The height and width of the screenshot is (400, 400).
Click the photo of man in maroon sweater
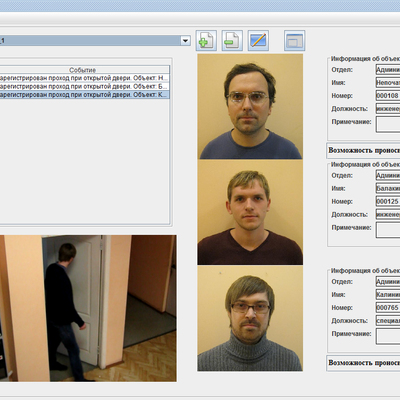coord(250,212)
